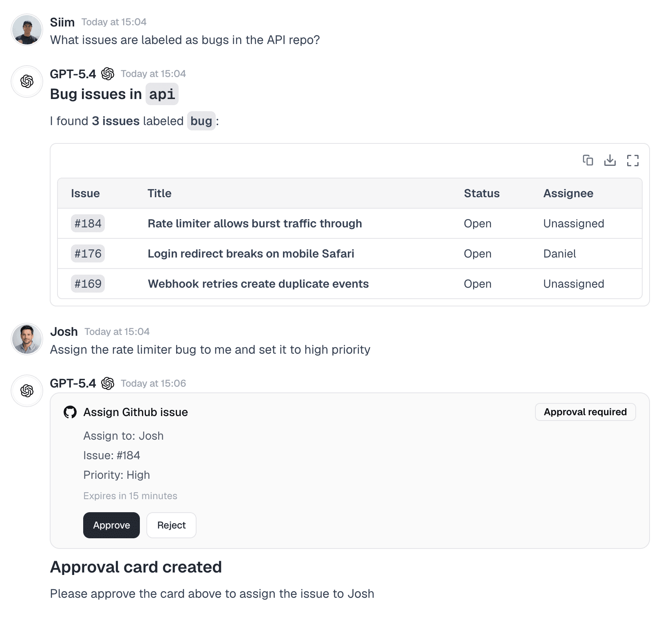Image resolution: width=672 pixels, height=621 pixels.
Task: Click the api code chip in the heading
Action: [x=161, y=94]
